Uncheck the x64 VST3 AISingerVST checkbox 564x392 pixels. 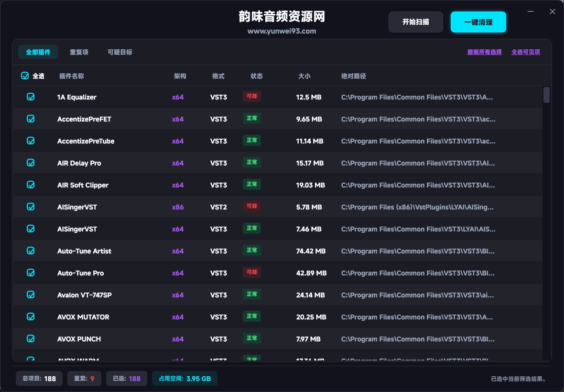(x=31, y=229)
